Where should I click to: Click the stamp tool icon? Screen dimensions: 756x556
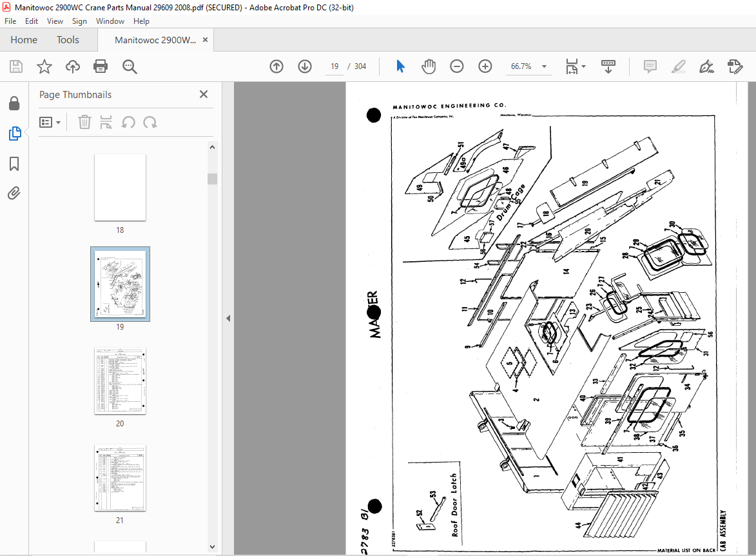[735, 66]
